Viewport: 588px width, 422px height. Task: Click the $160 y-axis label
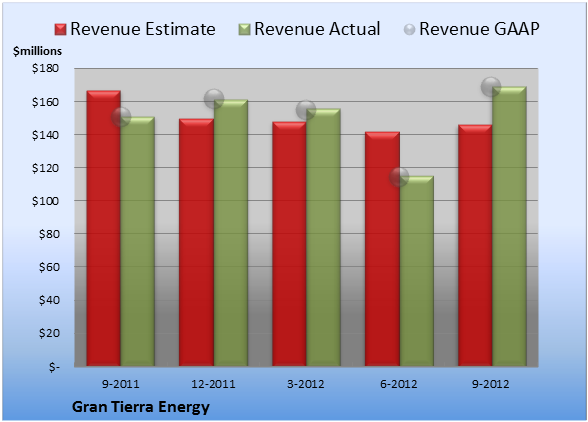[45, 102]
